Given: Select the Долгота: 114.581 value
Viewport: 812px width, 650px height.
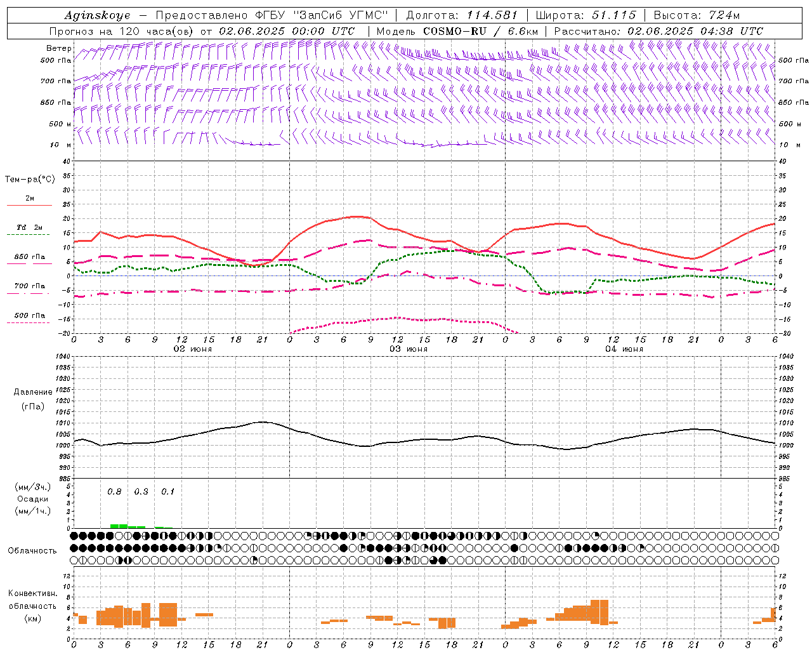Looking at the screenshot, I should click(462, 15).
